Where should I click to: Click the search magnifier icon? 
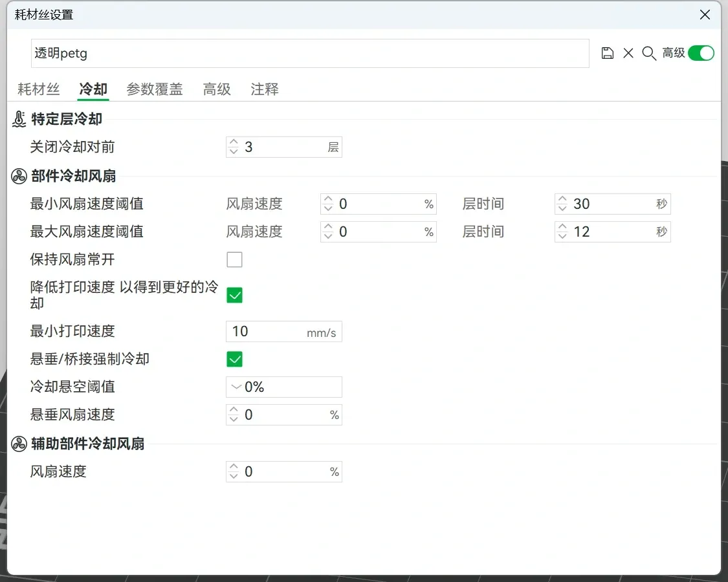[x=648, y=53]
